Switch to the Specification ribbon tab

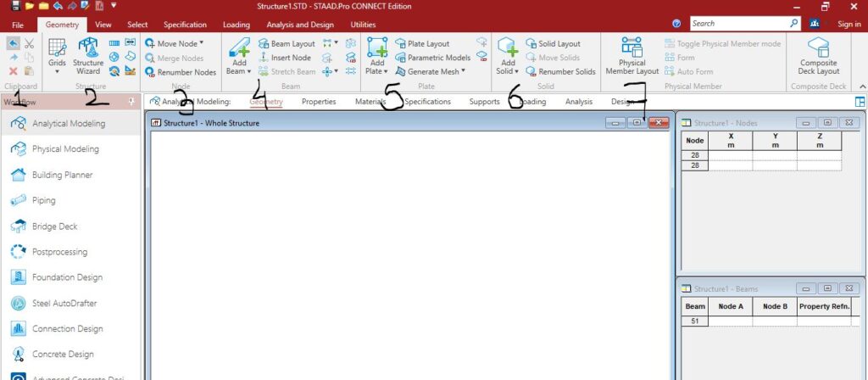coord(185,25)
